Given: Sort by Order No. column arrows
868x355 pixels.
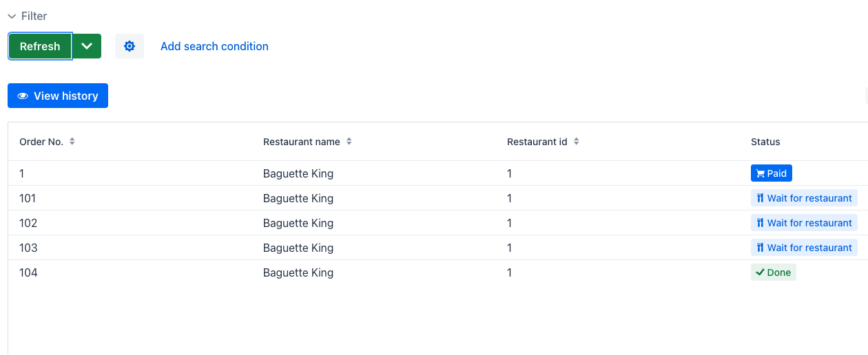Looking at the screenshot, I should [72, 142].
